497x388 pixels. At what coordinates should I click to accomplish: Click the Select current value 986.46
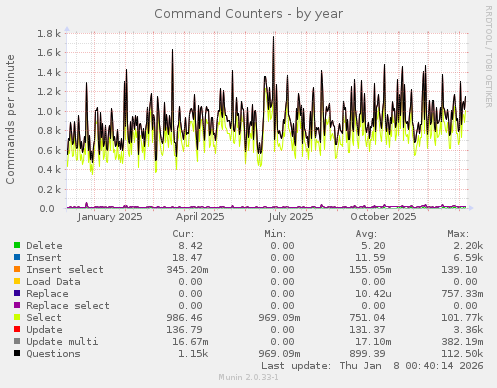[x=184, y=318]
